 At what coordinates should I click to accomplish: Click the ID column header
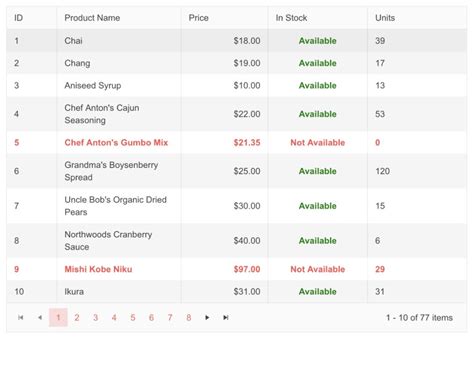coord(19,18)
